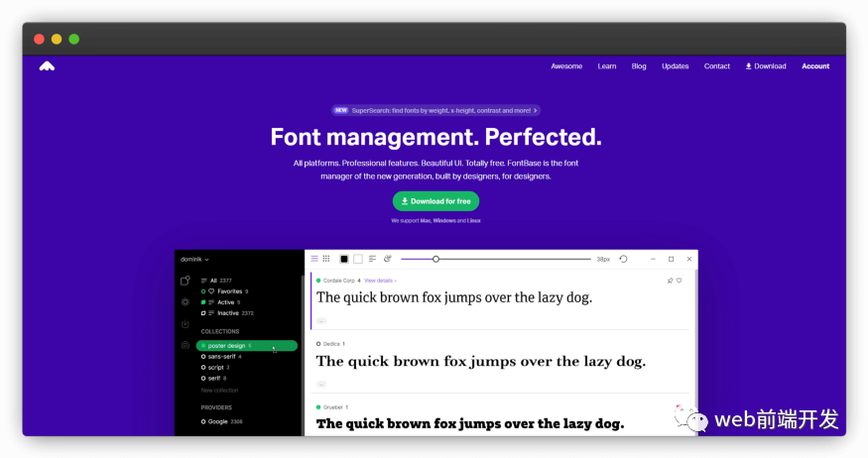Viewport: 868px width, 458px height.
Task: Toggle activation circle of serif collection
Action: 203,379
